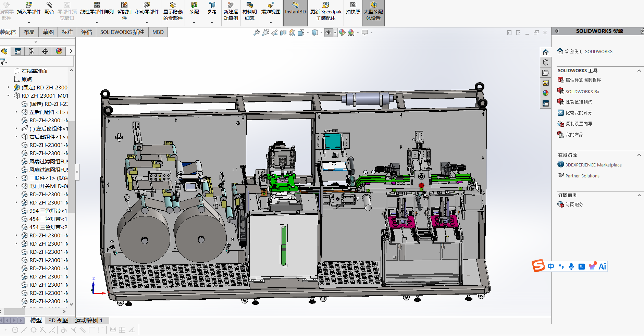Image resolution: width=644 pixels, height=336 pixels.
Task: Toggle Sogou IME punctuation mode
Action: coord(561,266)
